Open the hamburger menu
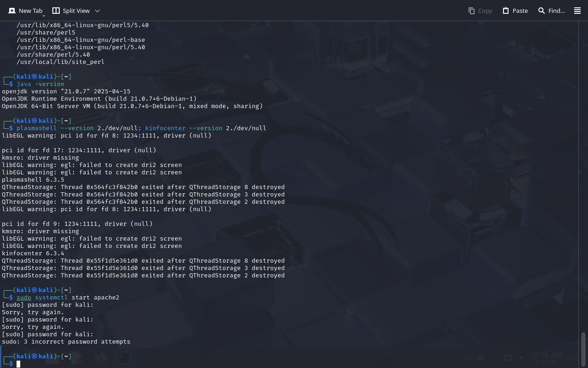 pos(577,11)
